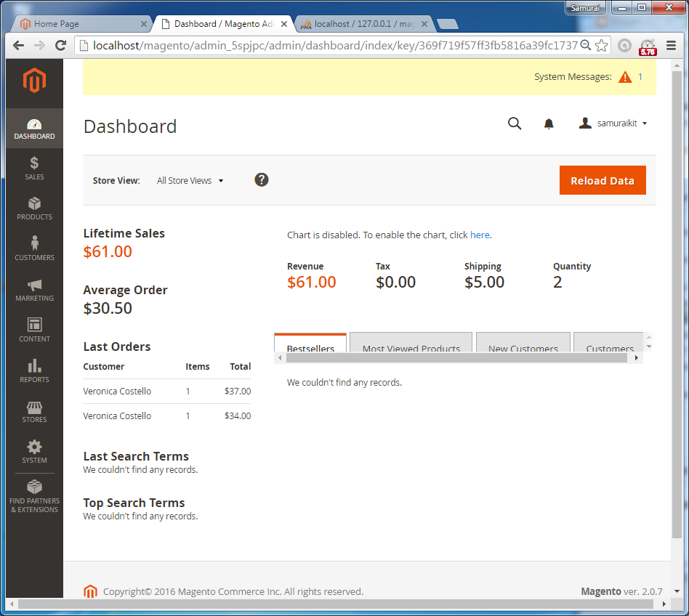The image size is (689, 616).
Task: Open the Stores menu in the sidebar
Action: click(34, 411)
